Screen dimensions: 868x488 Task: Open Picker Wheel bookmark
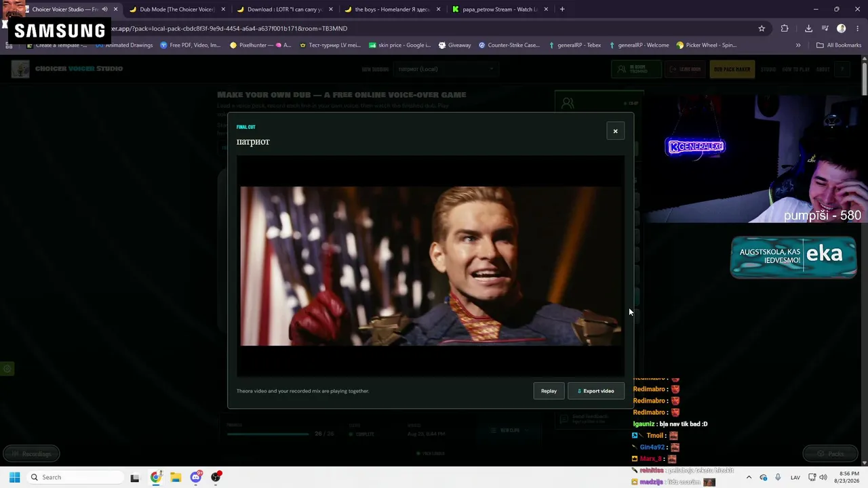click(706, 45)
